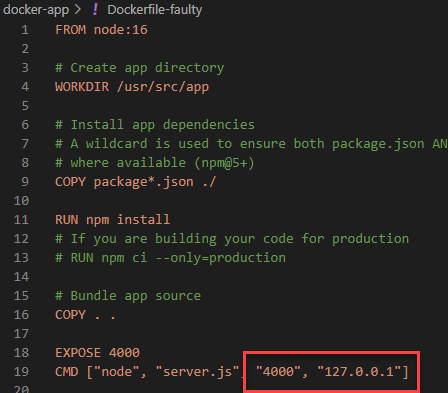Image resolution: width=448 pixels, height=393 pixels.
Task: Click line number 13 in gutter
Action: pos(21,258)
